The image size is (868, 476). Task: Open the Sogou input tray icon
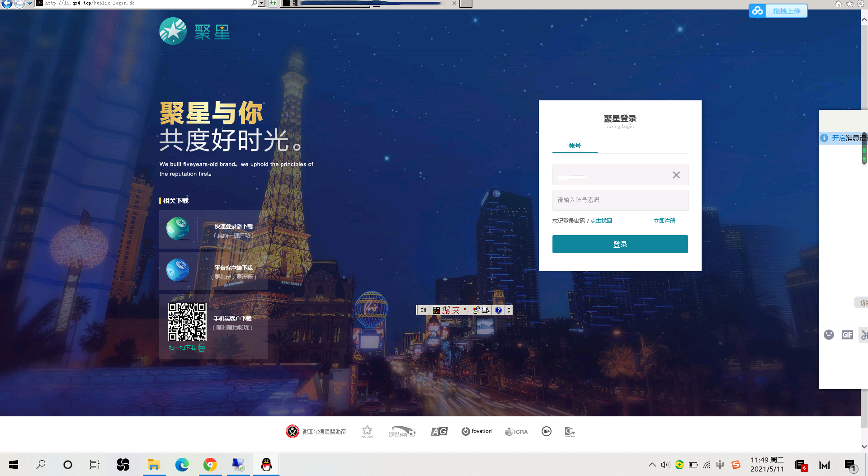point(736,465)
